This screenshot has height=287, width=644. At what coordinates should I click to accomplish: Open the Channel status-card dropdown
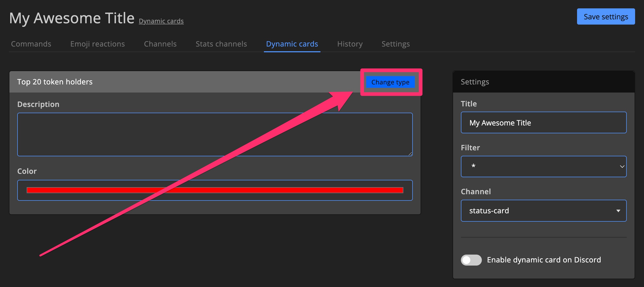point(539,211)
